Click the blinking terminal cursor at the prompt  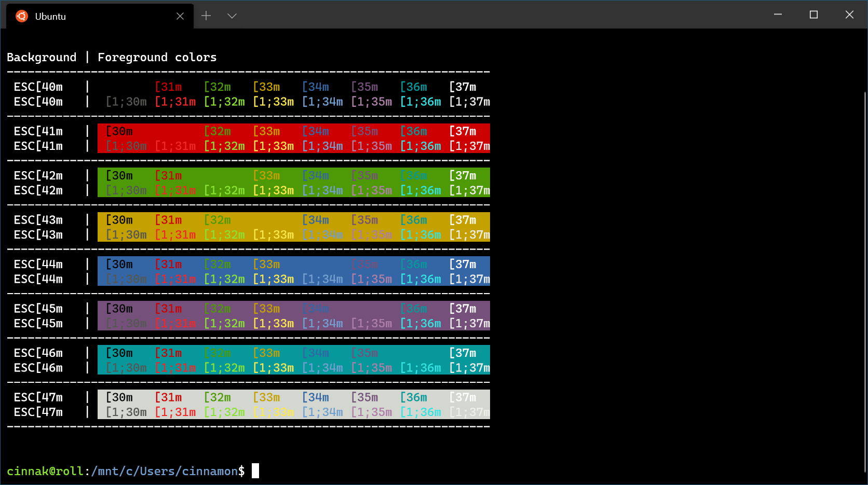click(x=254, y=470)
